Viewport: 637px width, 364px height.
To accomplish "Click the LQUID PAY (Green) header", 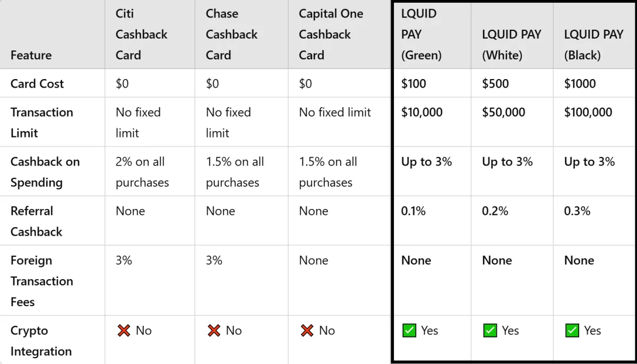I will click(x=421, y=34).
